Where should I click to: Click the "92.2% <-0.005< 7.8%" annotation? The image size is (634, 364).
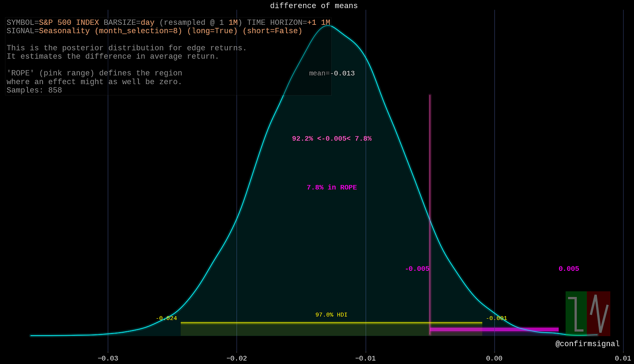332,138
